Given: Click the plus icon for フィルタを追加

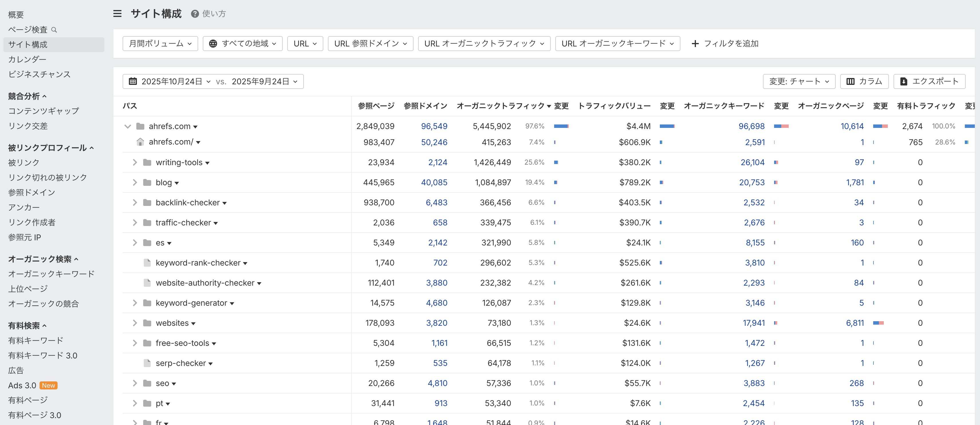Looking at the screenshot, I should point(695,44).
